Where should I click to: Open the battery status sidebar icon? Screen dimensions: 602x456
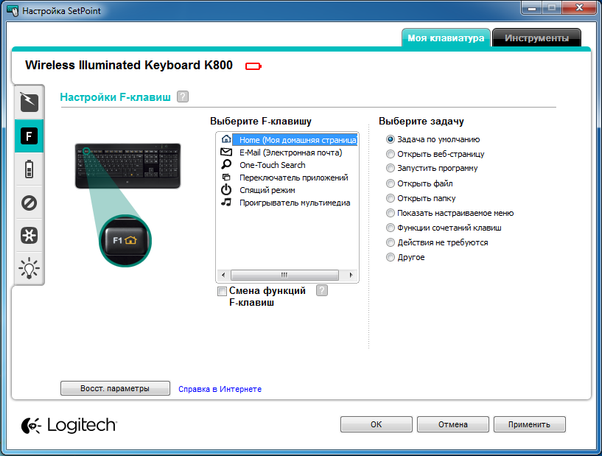point(29,169)
